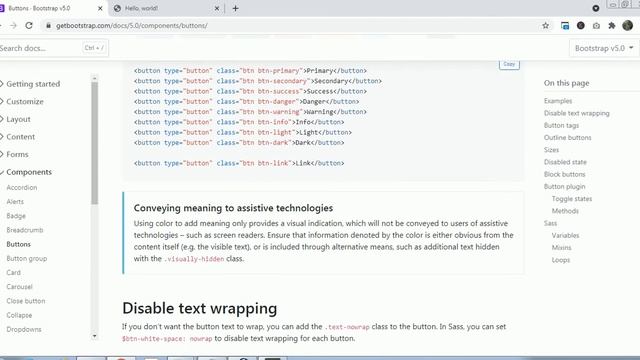Jump to Block buttons section

(564, 174)
